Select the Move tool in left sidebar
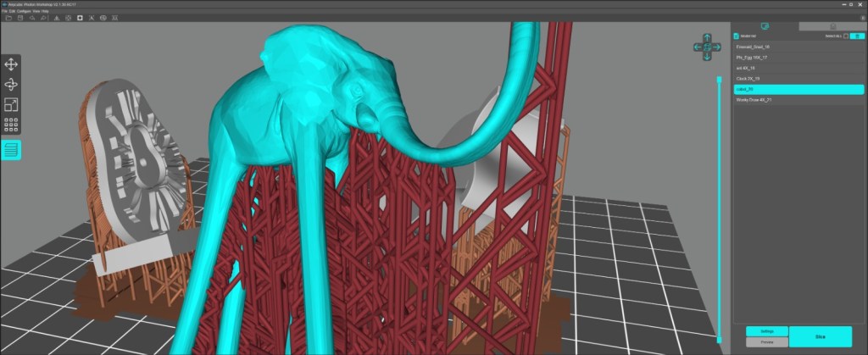The width and height of the screenshot is (868, 355). (11, 64)
